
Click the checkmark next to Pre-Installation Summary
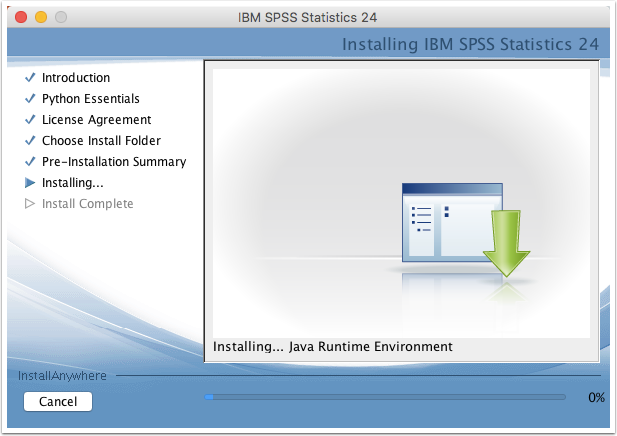tap(30, 161)
